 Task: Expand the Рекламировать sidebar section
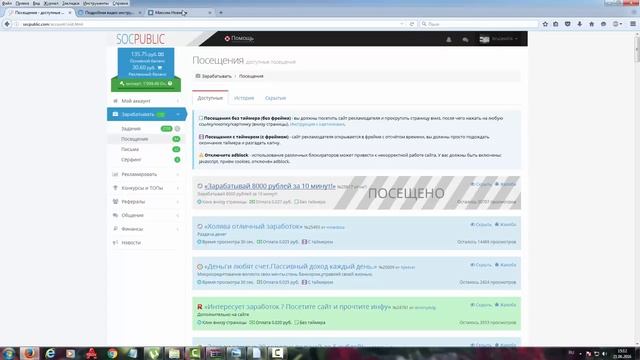coord(147,174)
